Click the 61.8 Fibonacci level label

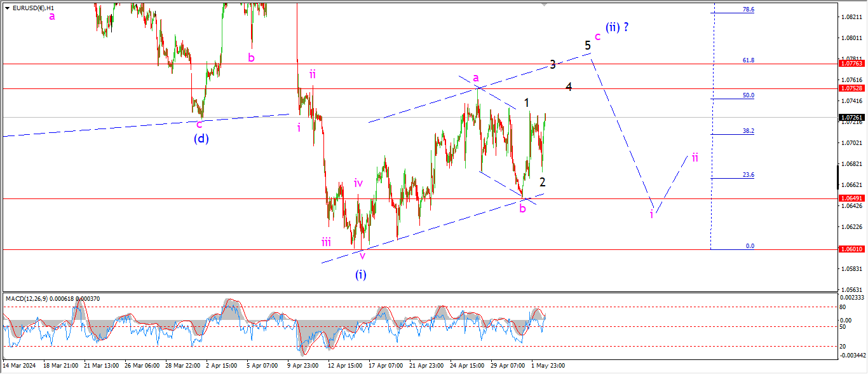[x=748, y=60]
